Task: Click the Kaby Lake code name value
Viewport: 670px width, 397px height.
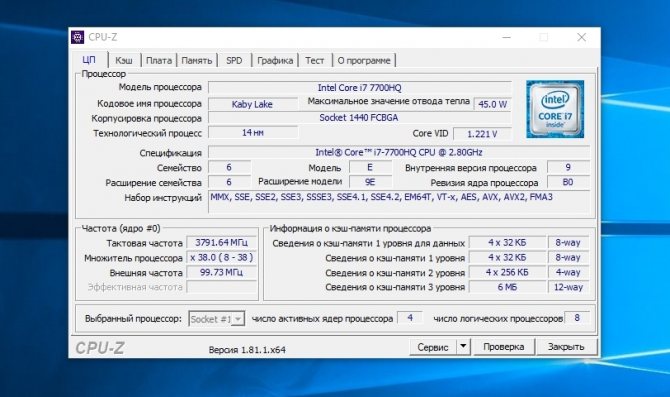Action: point(252,104)
